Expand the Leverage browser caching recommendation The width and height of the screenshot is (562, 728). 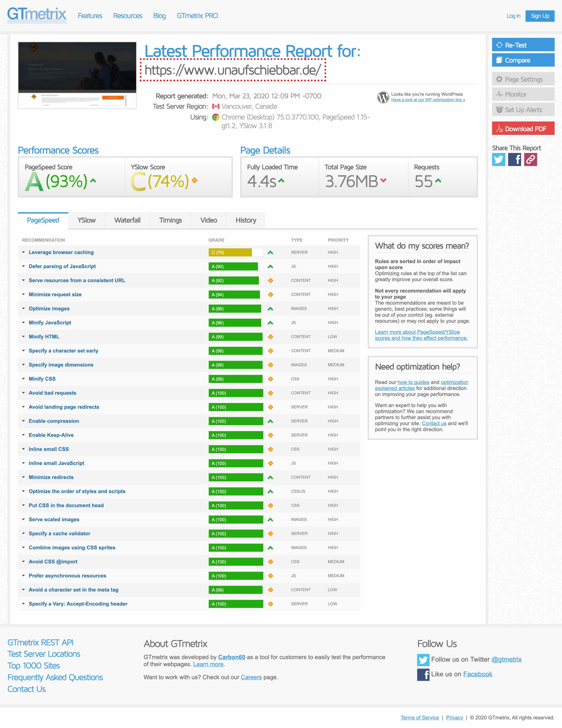[x=61, y=252]
